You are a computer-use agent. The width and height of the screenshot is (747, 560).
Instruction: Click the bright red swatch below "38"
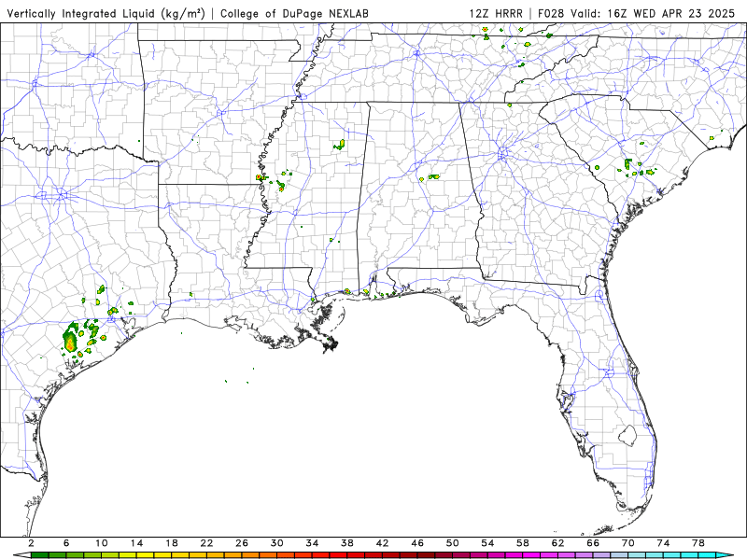coord(356,555)
